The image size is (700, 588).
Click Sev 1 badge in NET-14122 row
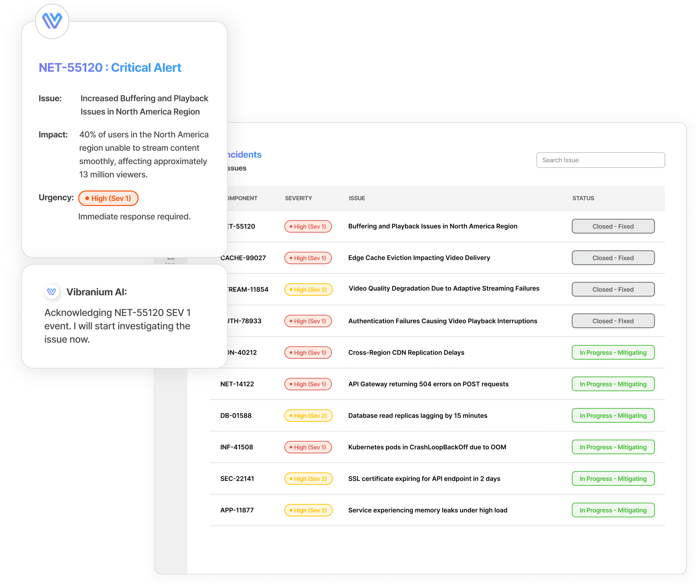[x=308, y=384]
